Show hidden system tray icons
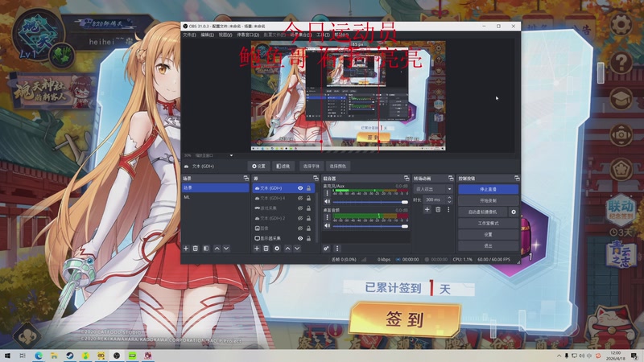The image size is (644, 362). coord(559,356)
